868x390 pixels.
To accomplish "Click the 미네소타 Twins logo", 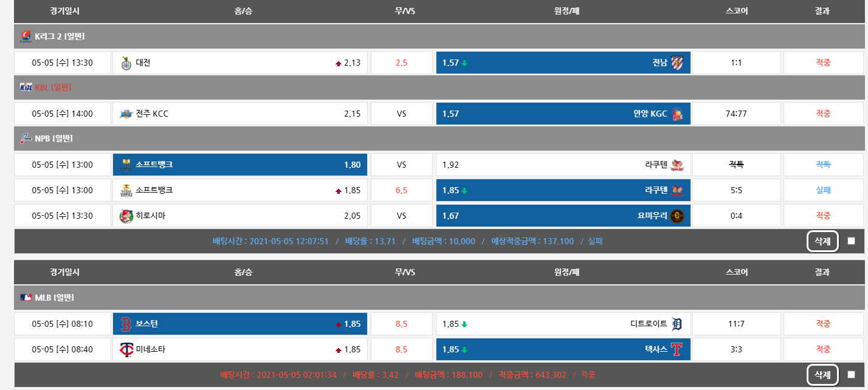I will point(126,349).
